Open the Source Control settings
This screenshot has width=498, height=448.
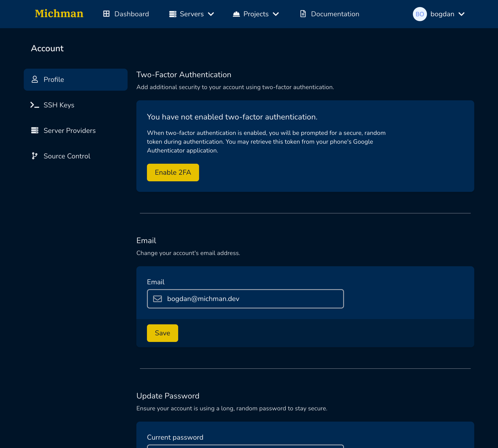point(67,156)
